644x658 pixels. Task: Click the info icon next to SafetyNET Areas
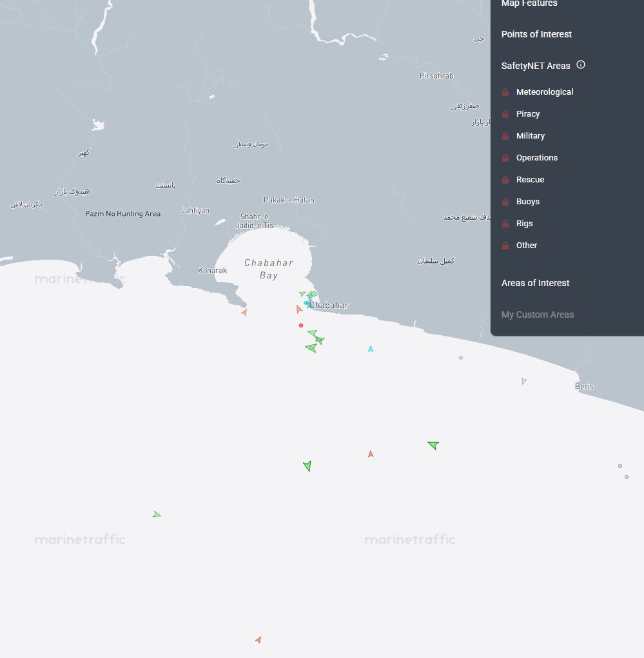581,64
